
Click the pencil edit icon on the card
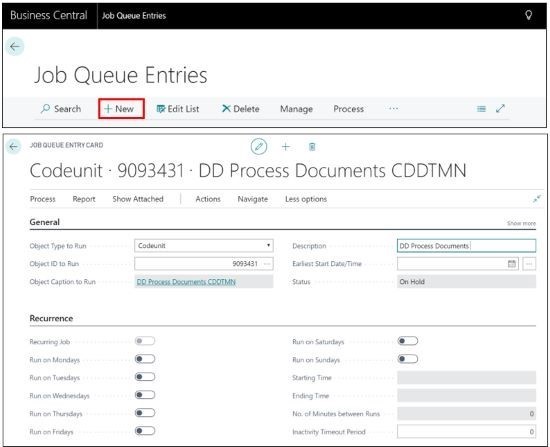pyautogui.click(x=259, y=147)
